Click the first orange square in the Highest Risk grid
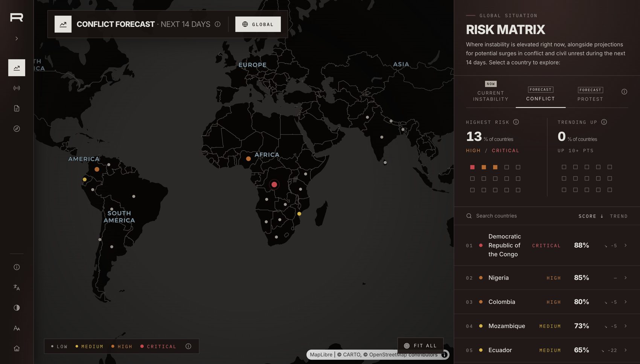The image size is (640, 364). [484, 167]
